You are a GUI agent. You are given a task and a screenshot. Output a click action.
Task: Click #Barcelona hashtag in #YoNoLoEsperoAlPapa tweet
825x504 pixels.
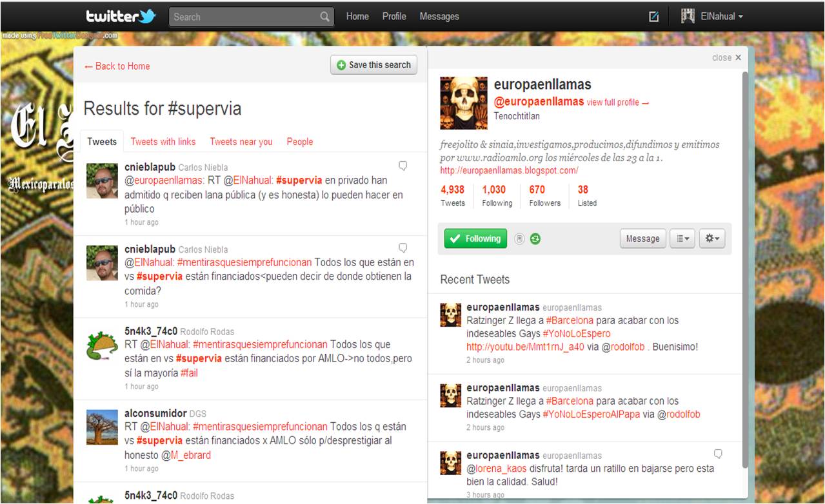click(570, 401)
